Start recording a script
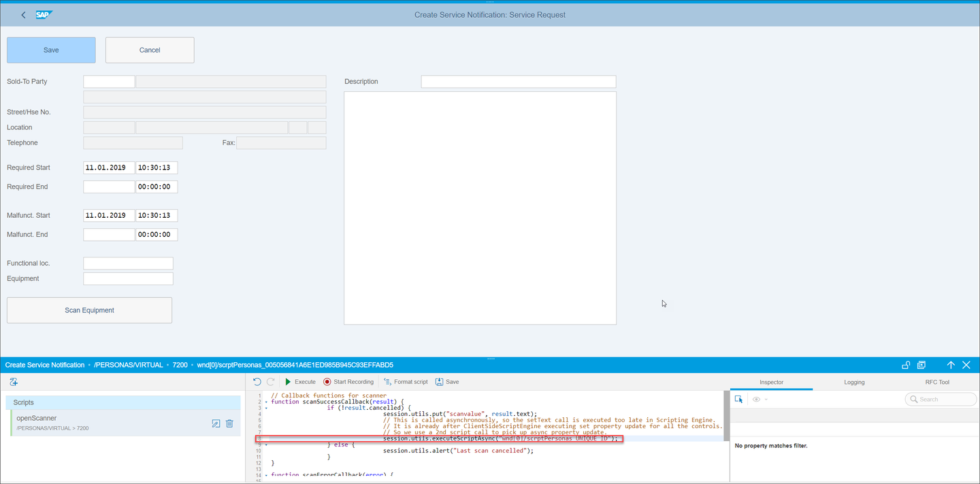This screenshot has width=980, height=484. pos(348,382)
